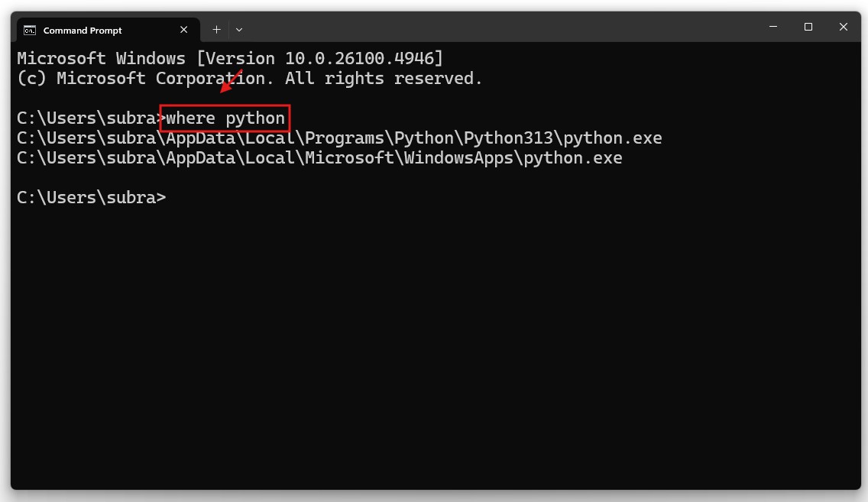Click the empty title bar area
Viewport: 868px width, 502px height.
coord(497,29)
